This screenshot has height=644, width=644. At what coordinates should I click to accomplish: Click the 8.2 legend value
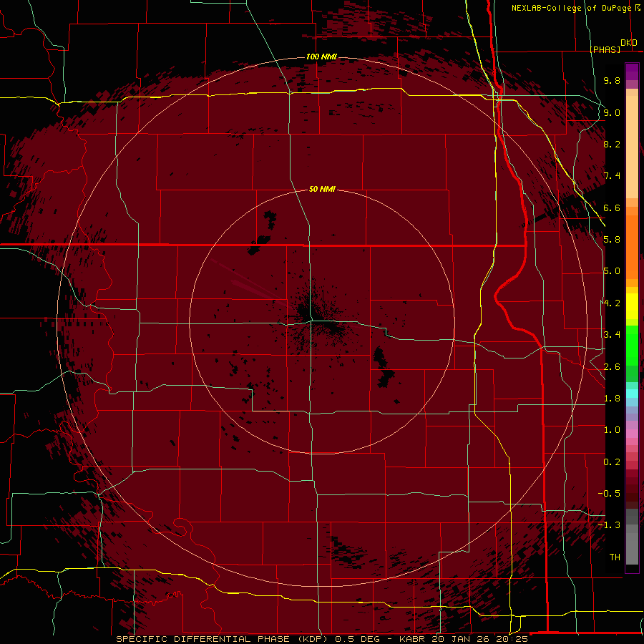coord(612,144)
